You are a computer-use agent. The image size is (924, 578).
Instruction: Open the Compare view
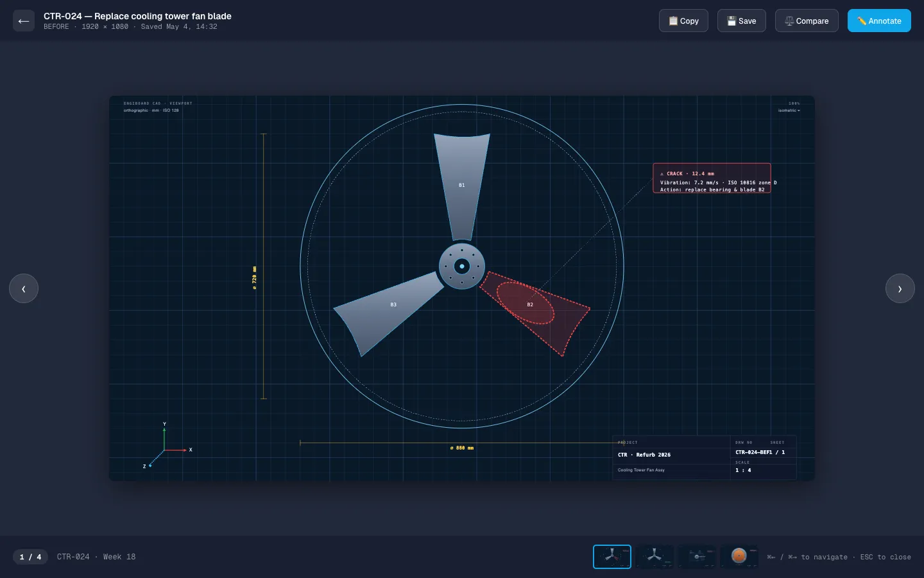point(807,21)
